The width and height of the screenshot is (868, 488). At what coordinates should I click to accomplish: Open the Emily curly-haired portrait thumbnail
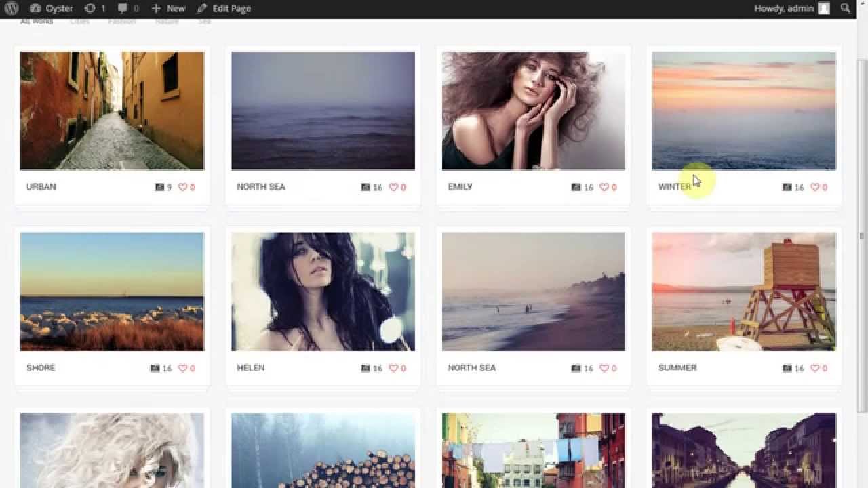pos(534,110)
